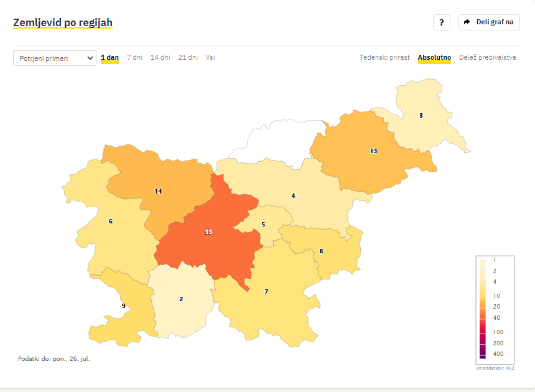This screenshot has height=392, width=535.
Task: Switch to Delež prebivalstva view
Action: 488,57
